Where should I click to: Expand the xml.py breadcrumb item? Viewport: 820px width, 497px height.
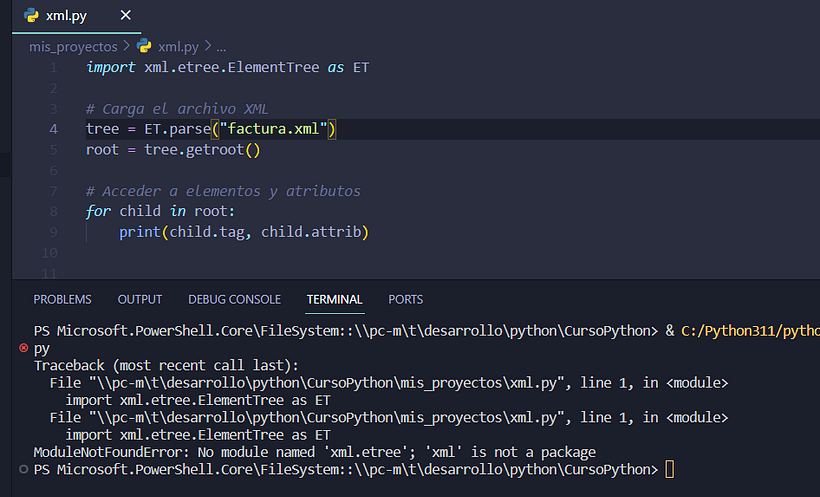coord(178,47)
